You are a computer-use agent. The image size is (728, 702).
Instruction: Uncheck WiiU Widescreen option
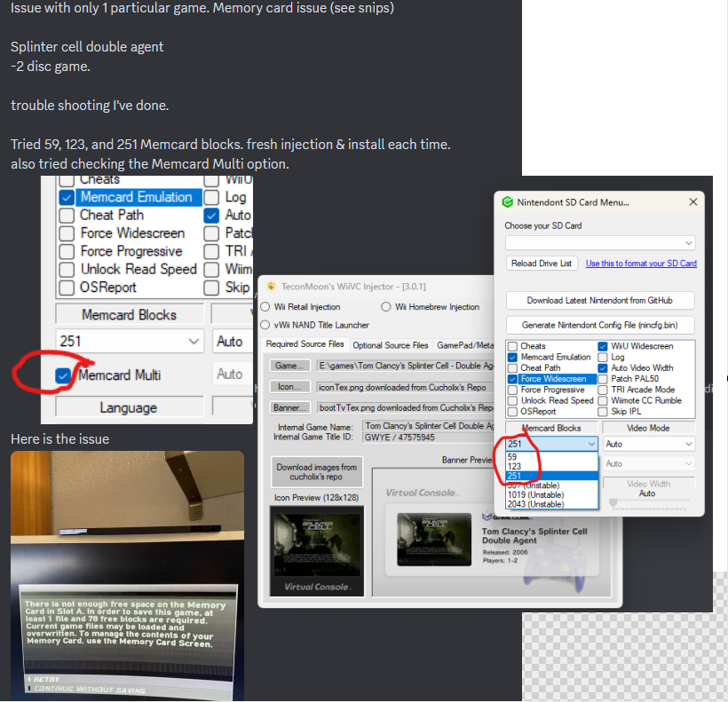click(603, 346)
